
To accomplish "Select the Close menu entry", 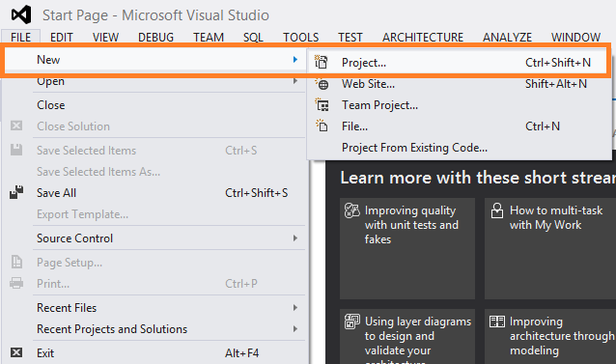I will [50, 105].
